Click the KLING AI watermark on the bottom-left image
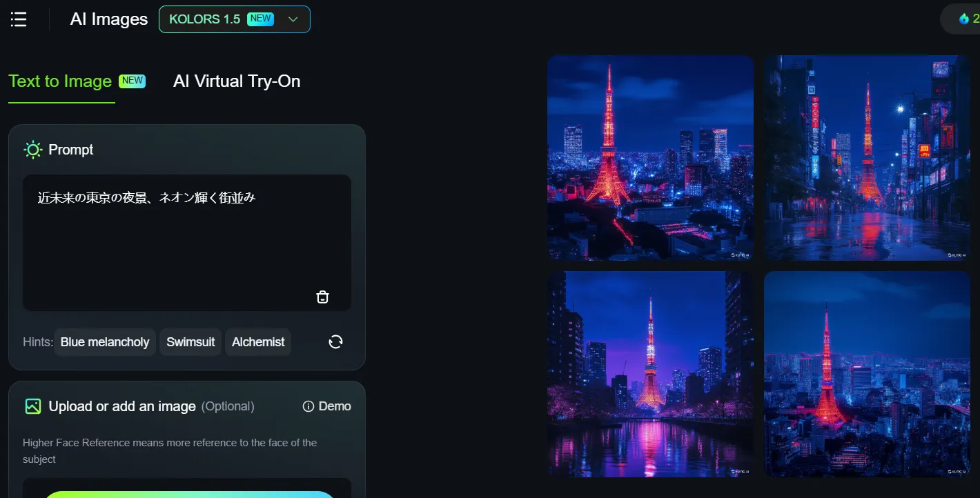Image resolution: width=980 pixels, height=498 pixels. pos(740,470)
